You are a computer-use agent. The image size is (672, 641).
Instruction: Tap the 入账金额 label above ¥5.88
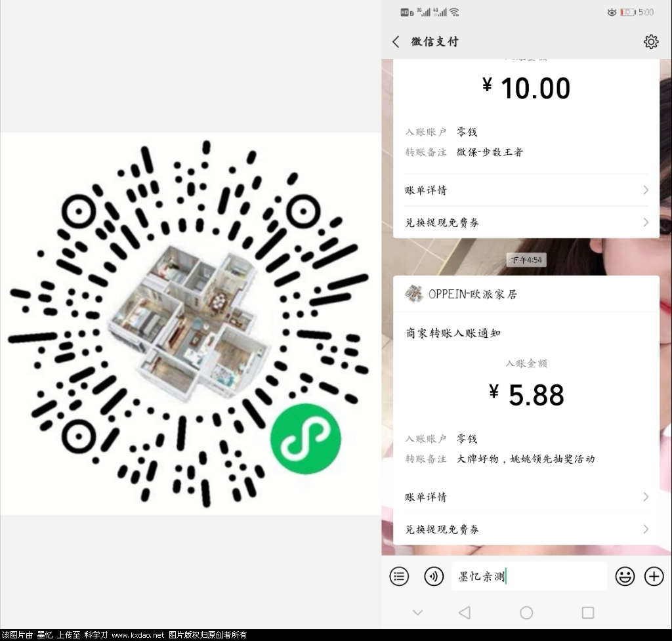click(526, 363)
